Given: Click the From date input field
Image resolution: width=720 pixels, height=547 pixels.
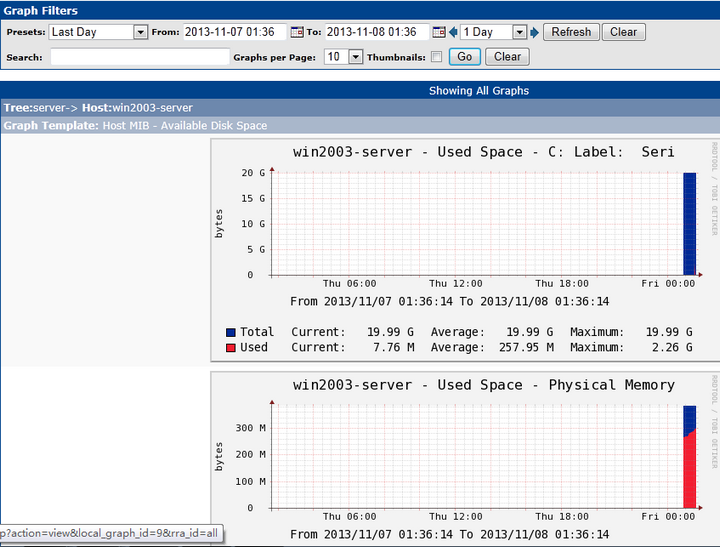Looking at the screenshot, I should [x=234, y=32].
